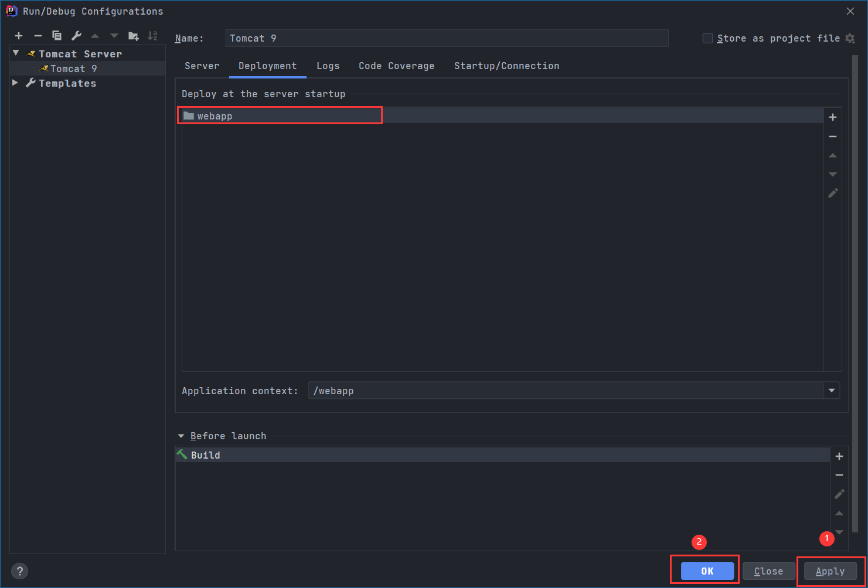Switch to Code Coverage tab
The height and width of the screenshot is (588, 868).
[397, 66]
